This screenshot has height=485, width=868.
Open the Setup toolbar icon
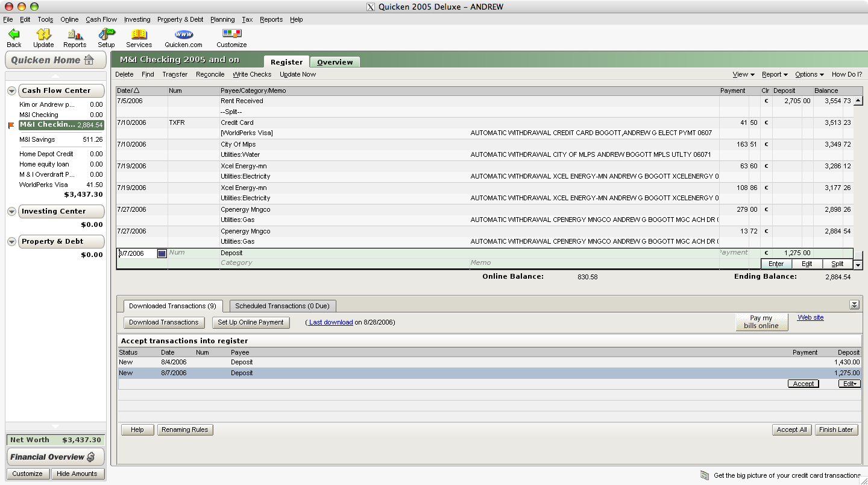pos(106,37)
